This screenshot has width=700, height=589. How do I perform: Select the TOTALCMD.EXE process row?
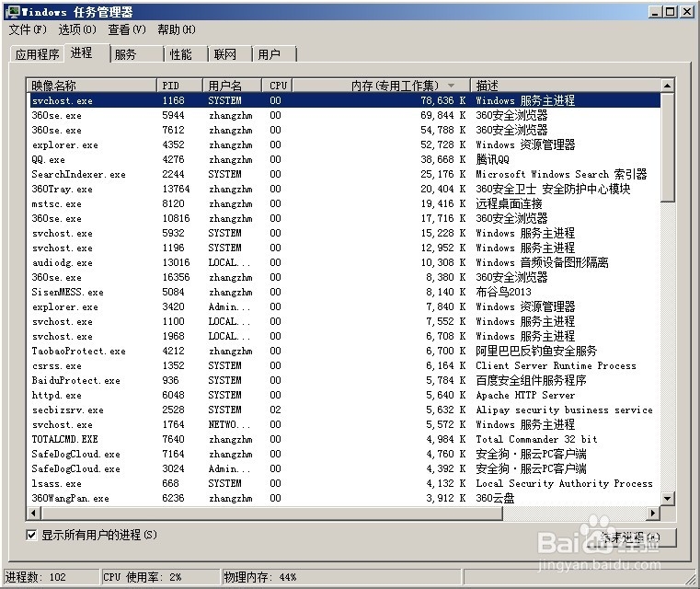[x=345, y=439]
